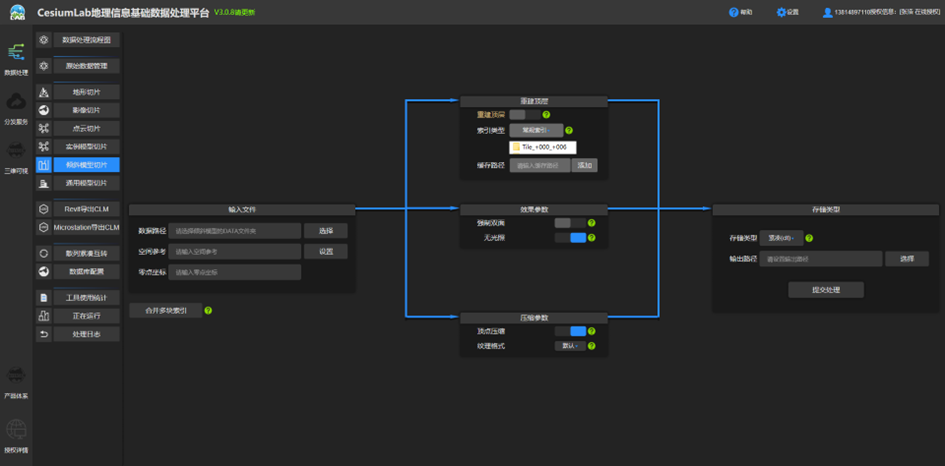This screenshot has height=466, width=945.
Task: Click the bar-chart icon beside 正在运行
Action: point(43,316)
